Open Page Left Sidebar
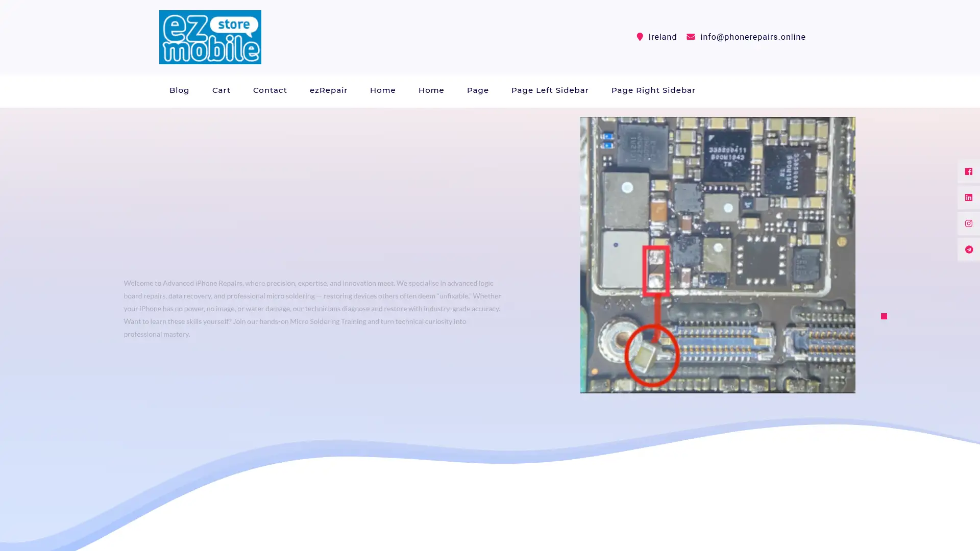 point(550,90)
